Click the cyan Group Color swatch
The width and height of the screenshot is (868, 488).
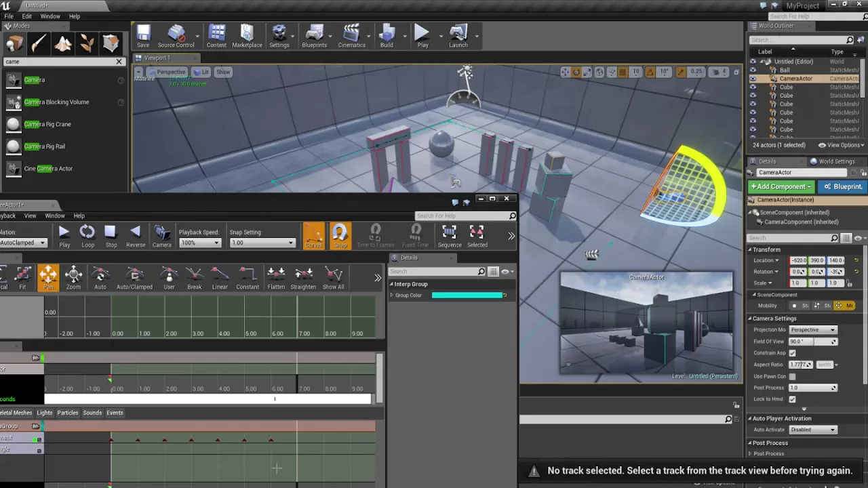467,296
